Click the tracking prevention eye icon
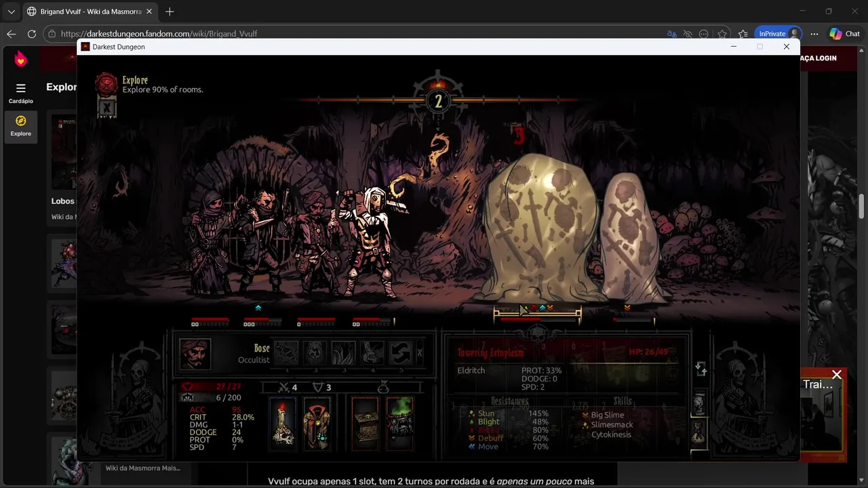 pyautogui.click(x=688, y=34)
